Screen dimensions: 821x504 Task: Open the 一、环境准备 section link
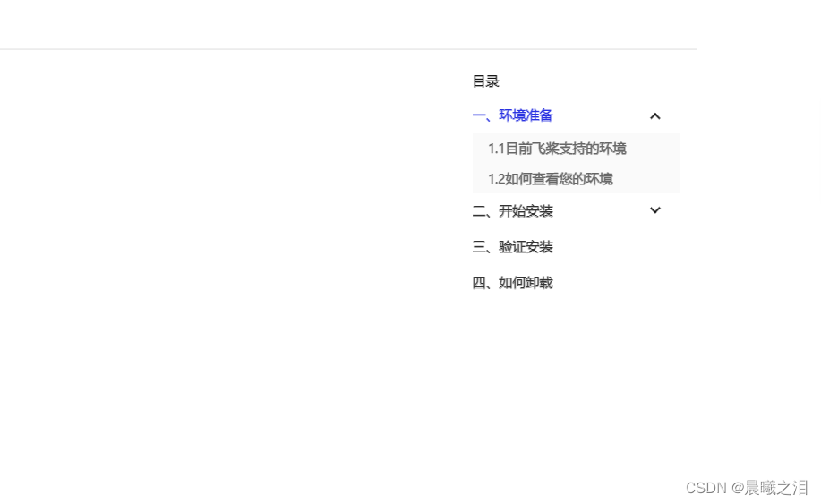512,115
